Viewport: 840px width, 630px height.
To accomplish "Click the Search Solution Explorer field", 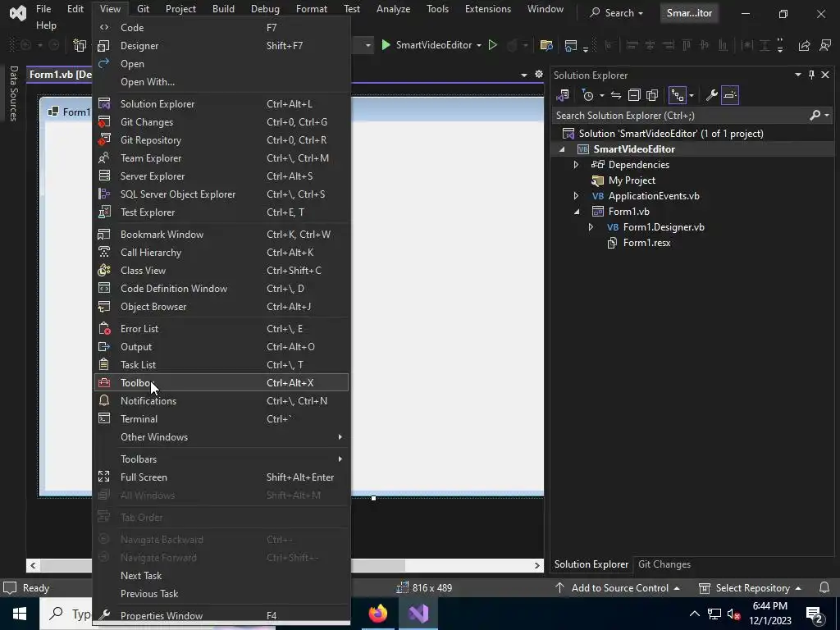I will (x=680, y=115).
